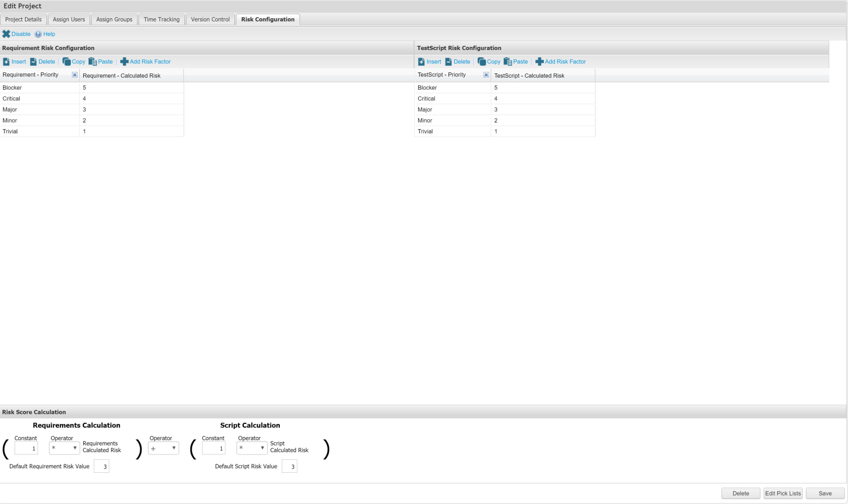The width and height of the screenshot is (848, 504).
Task: Open Script Calculation operator dropdown
Action: [252, 448]
